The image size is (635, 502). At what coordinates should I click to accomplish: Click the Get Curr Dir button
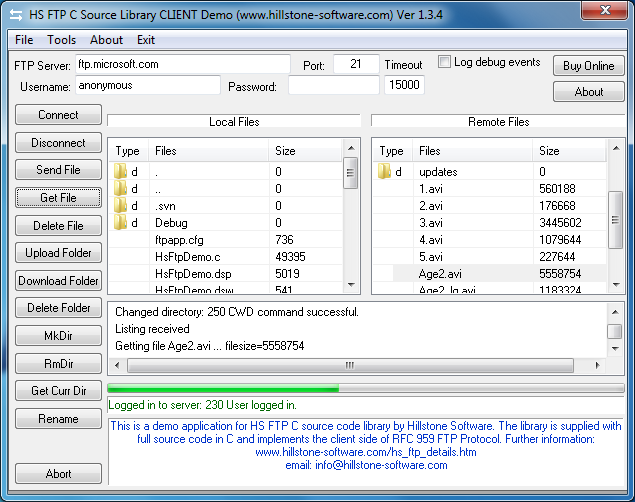click(x=58, y=391)
